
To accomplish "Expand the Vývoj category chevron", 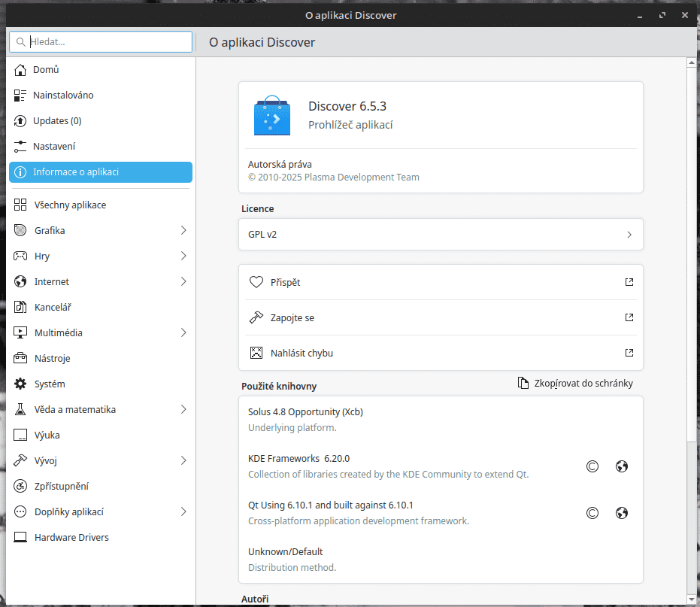I will (183, 460).
